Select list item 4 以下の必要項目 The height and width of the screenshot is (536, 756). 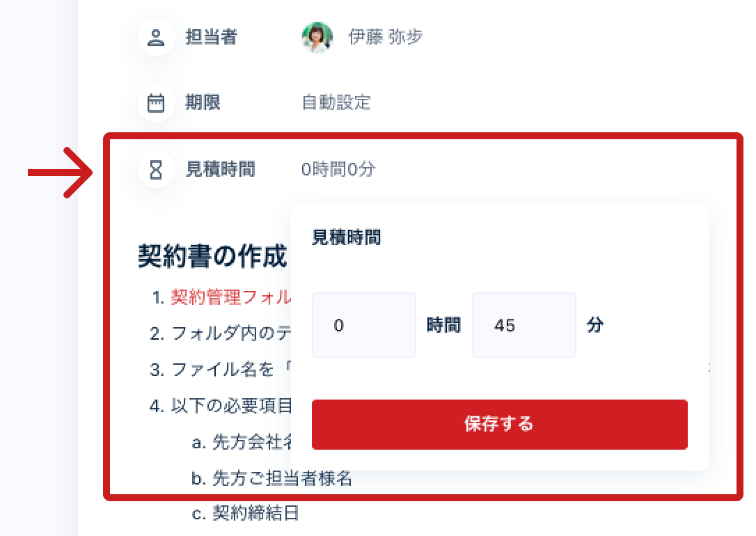(x=221, y=406)
